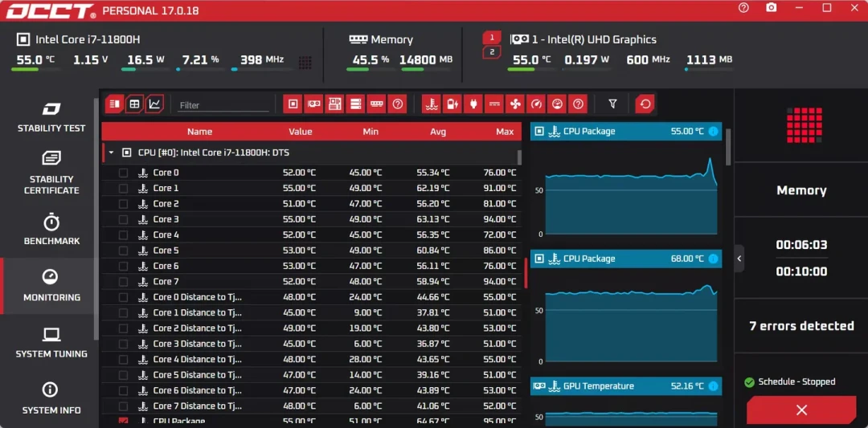
Task: Switch to the list-with-graphs view layout
Action: 114,104
